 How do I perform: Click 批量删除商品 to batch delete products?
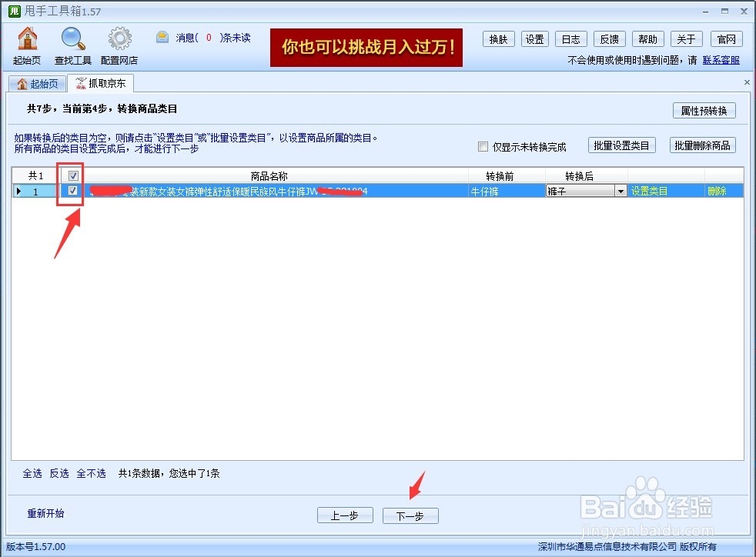pos(702,145)
